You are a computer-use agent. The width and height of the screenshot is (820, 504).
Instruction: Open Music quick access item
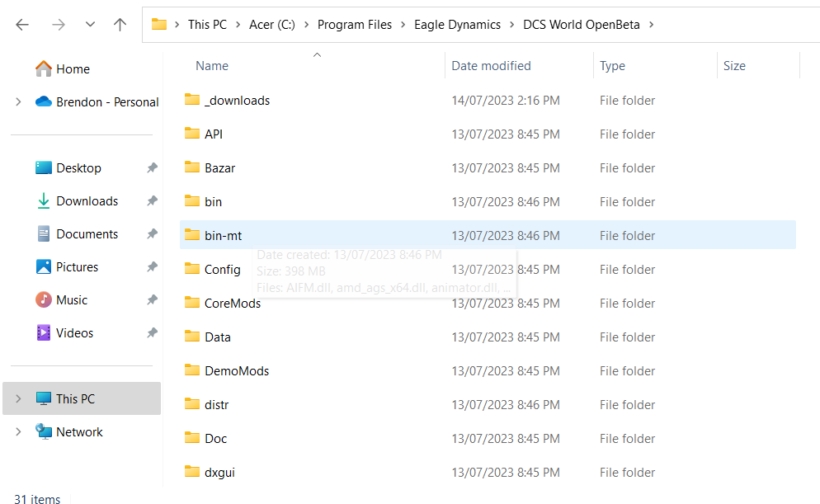pyautogui.click(x=72, y=299)
